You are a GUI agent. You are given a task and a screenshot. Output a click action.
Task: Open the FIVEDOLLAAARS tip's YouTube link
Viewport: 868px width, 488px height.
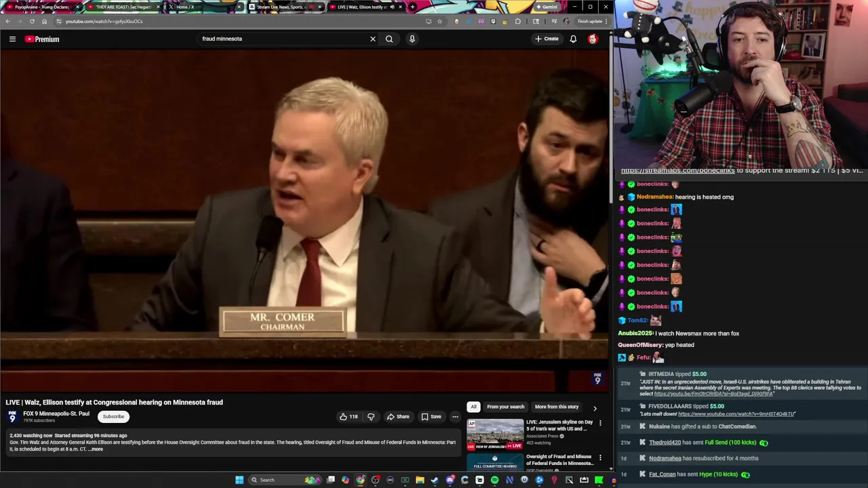click(x=736, y=414)
